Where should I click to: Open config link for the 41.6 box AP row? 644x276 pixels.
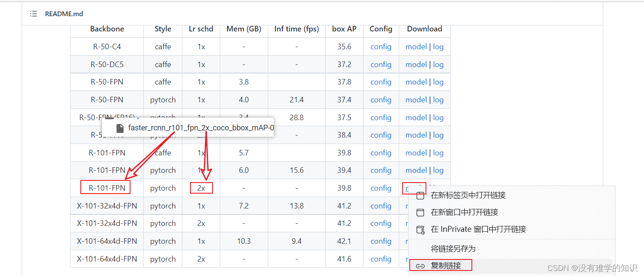[381, 259]
